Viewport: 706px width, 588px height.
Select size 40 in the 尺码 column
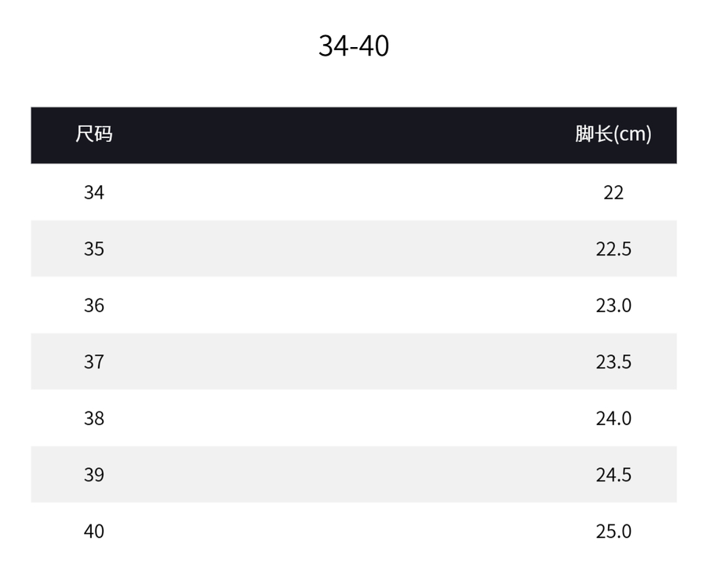[x=94, y=531]
